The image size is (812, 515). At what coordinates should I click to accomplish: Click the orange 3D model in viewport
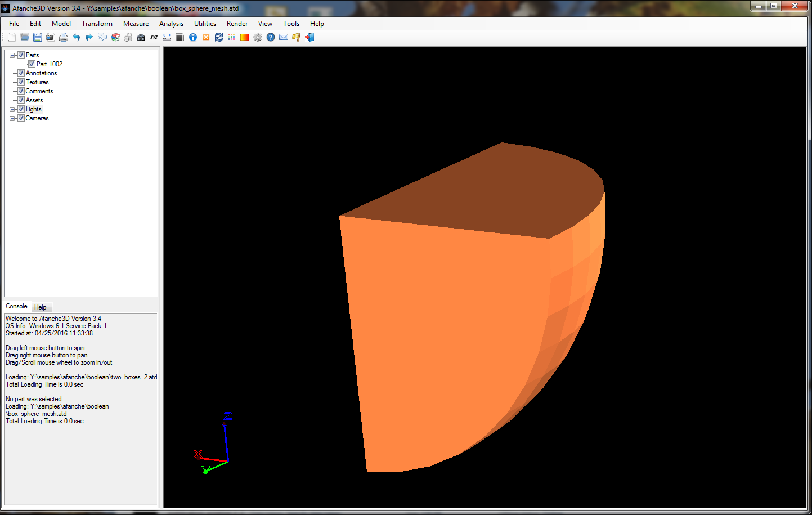(x=450, y=338)
